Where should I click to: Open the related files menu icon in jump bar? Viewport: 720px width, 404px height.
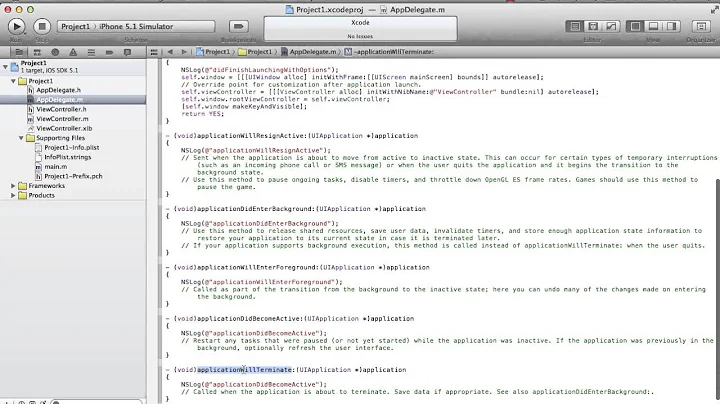pyautogui.click(x=154, y=52)
